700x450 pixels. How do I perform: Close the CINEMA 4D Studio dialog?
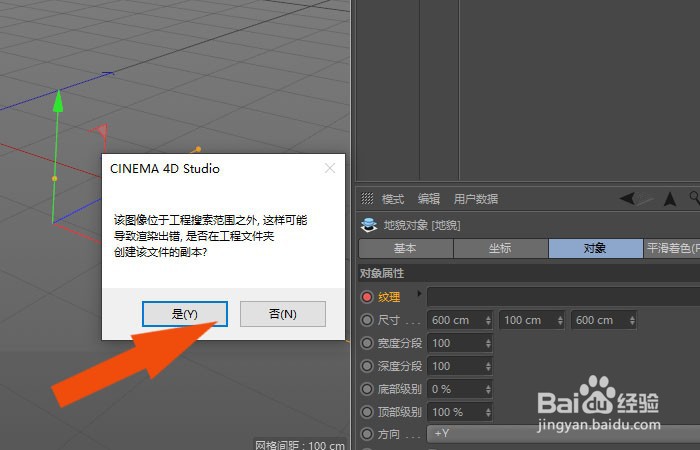click(330, 168)
